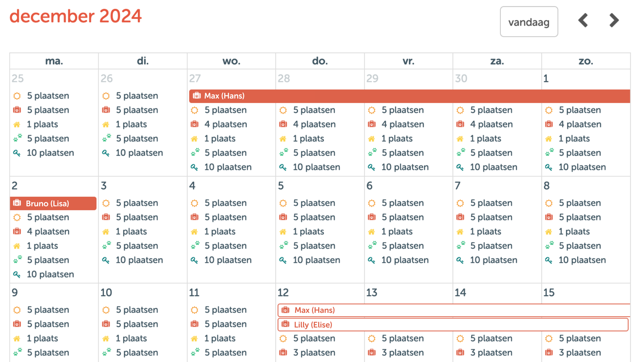Open the solid red Max (Hans) booking bar

point(409,96)
